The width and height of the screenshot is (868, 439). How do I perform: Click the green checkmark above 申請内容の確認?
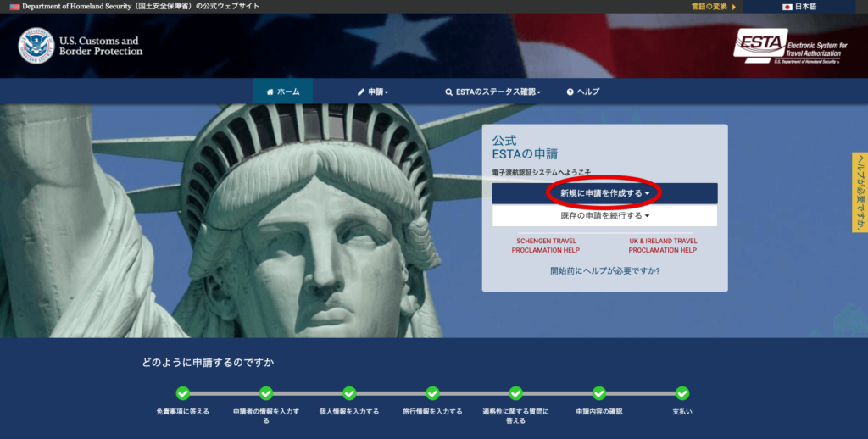click(599, 393)
